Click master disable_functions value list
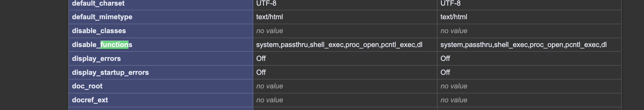This screenshot has height=110, width=644. pos(523,45)
